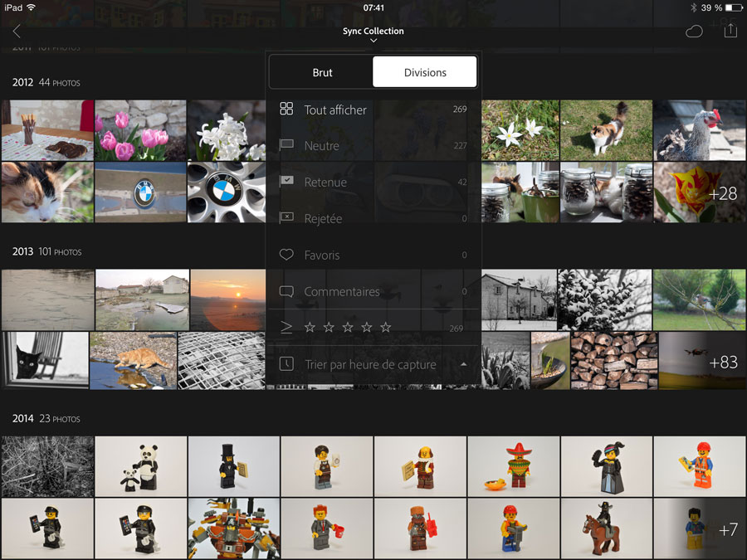
Task: Click the Rejetée rejected flag icon
Action: click(286, 217)
